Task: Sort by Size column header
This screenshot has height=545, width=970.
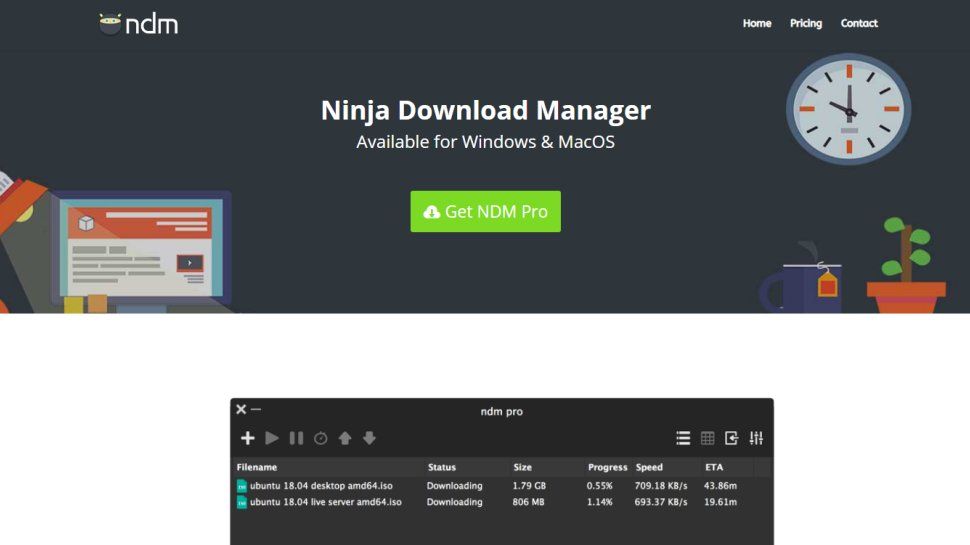Action: [522, 467]
